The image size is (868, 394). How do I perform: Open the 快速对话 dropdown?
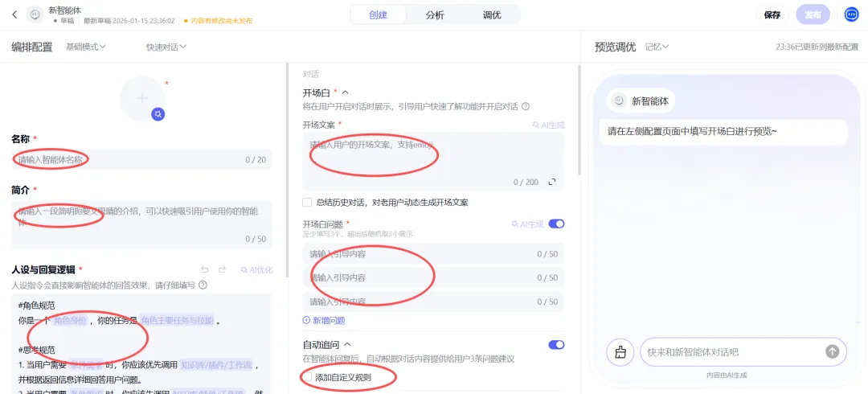[x=166, y=47]
